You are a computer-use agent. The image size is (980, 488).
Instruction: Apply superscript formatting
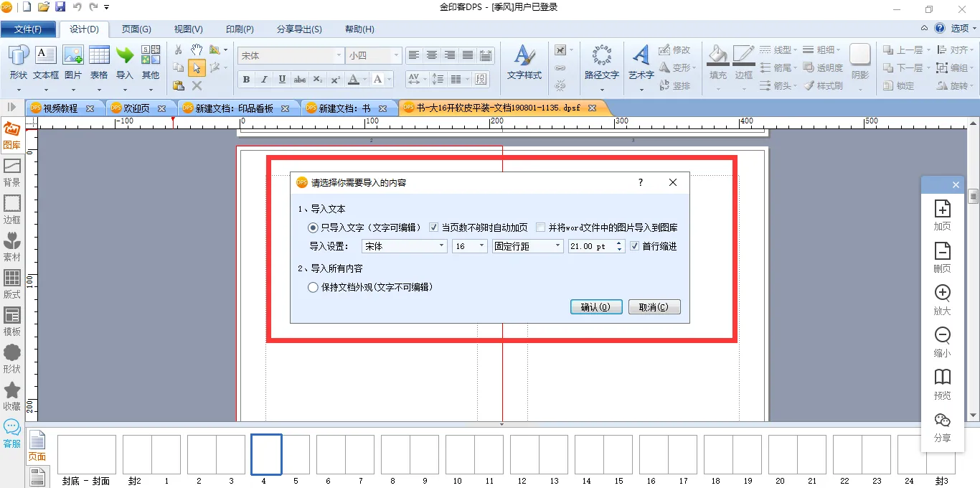(x=336, y=79)
